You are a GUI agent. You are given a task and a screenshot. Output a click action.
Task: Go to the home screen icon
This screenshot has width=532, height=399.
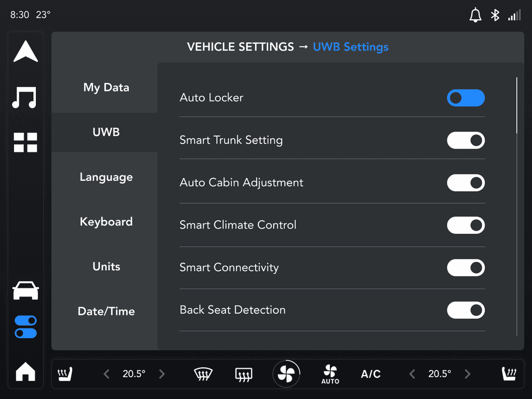25,372
